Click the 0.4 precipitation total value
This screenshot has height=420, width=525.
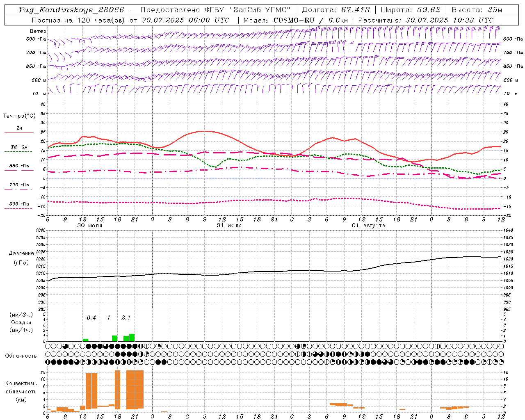click(91, 317)
